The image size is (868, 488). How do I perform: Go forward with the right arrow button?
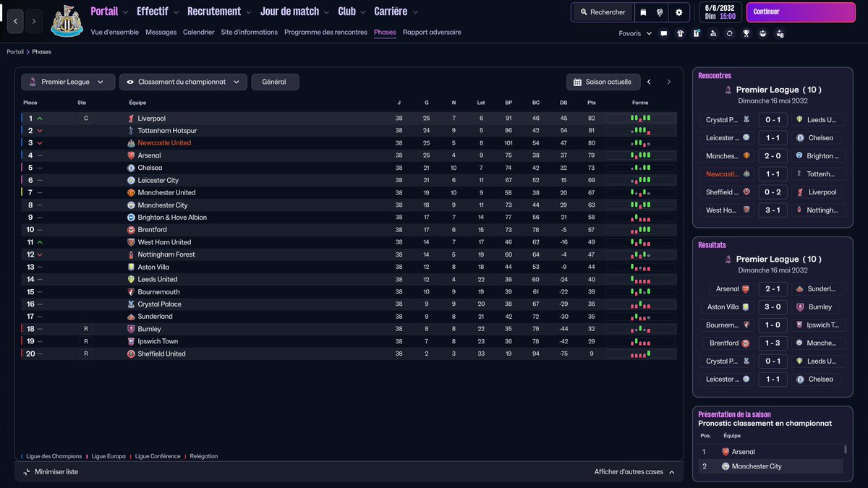click(x=34, y=22)
